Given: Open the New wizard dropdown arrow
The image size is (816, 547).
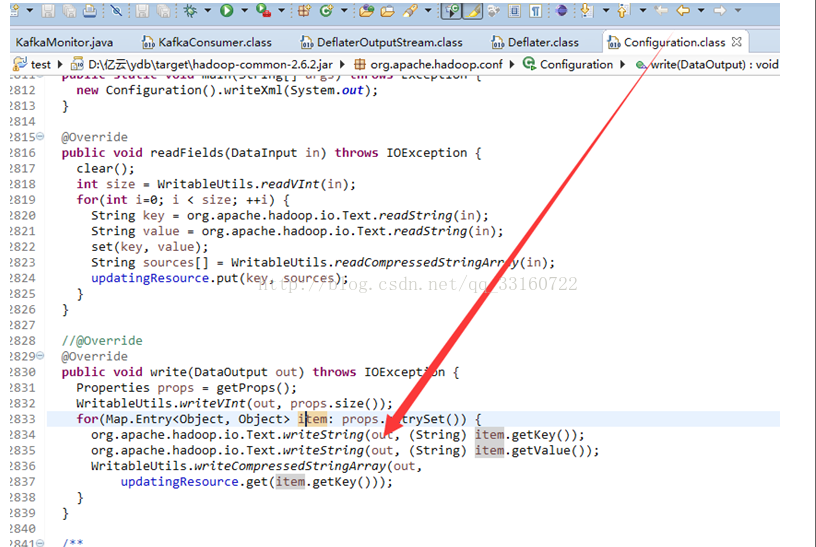Looking at the screenshot, I should 30,10.
